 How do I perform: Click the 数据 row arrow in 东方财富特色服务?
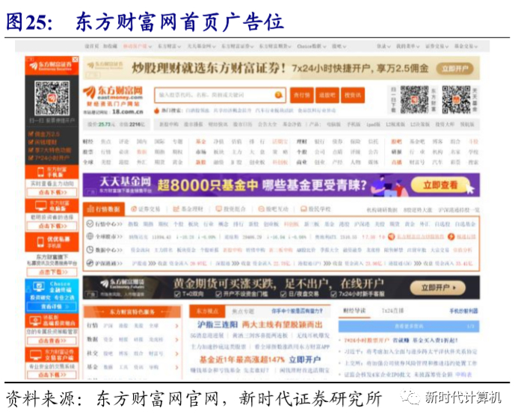coord(176,340)
